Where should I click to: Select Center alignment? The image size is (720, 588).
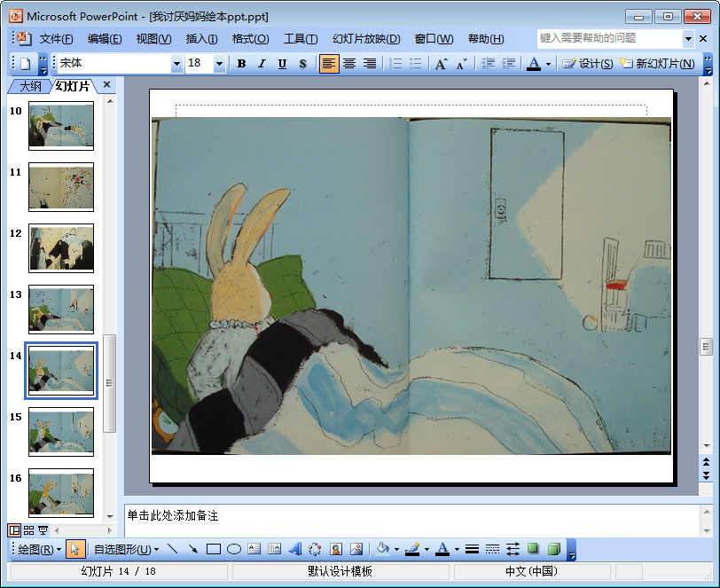click(x=349, y=63)
